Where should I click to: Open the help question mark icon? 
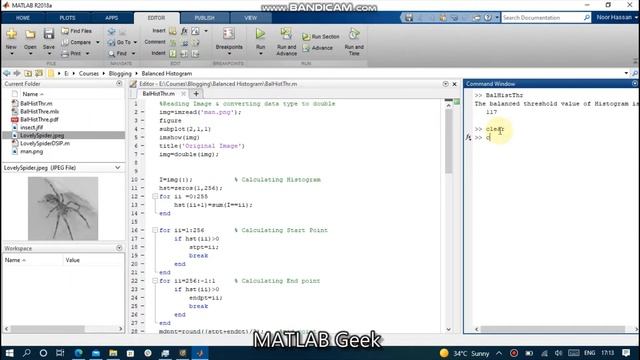(488, 18)
